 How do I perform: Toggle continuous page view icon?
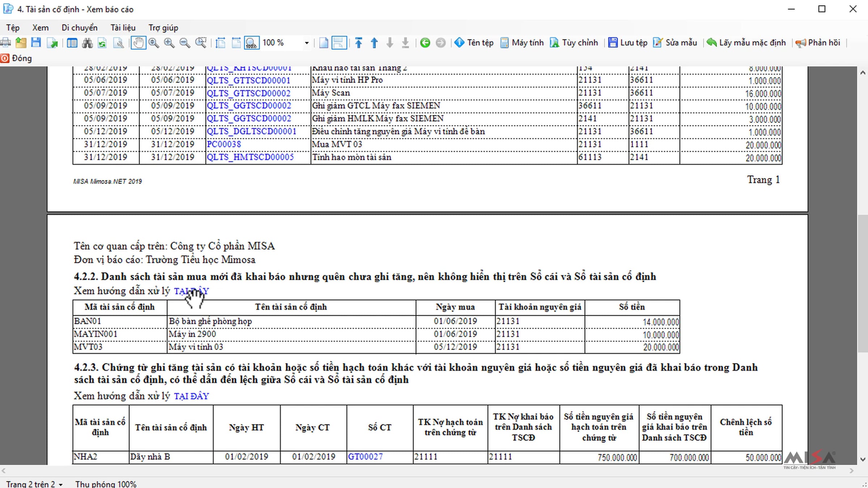tap(339, 43)
